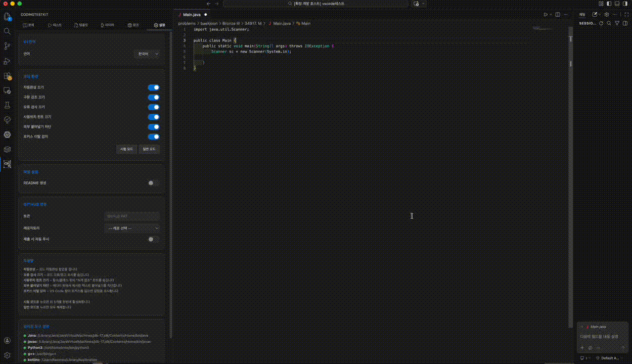This screenshot has width=632, height=364.
Task: Search within chat sessions
Action: click(x=609, y=23)
